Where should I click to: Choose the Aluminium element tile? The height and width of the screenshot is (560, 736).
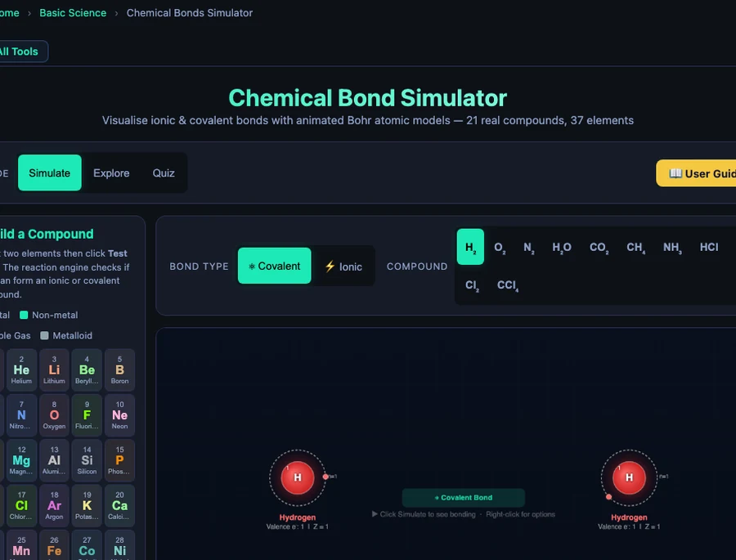click(55, 460)
